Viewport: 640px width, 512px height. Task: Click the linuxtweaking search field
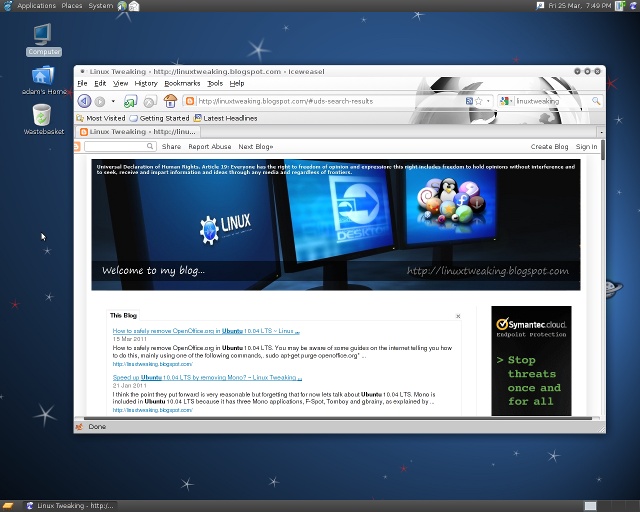pos(552,101)
